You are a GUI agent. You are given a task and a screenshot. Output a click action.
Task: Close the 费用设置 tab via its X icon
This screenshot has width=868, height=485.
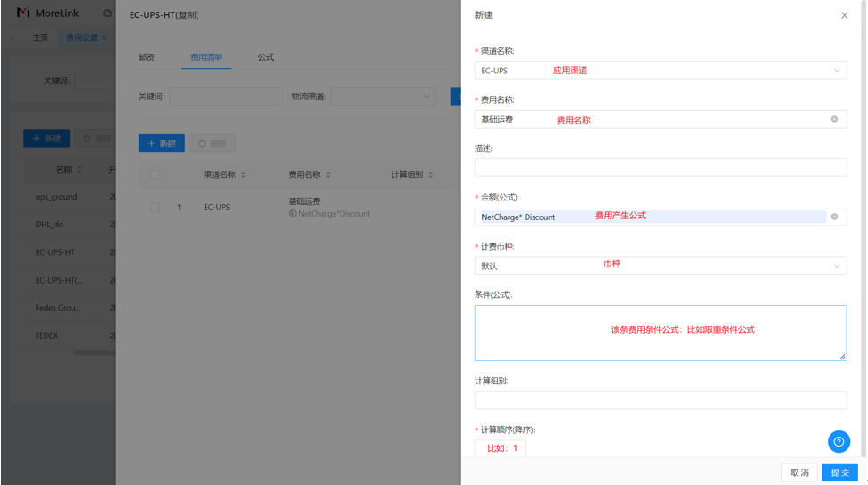click(105, 38)
